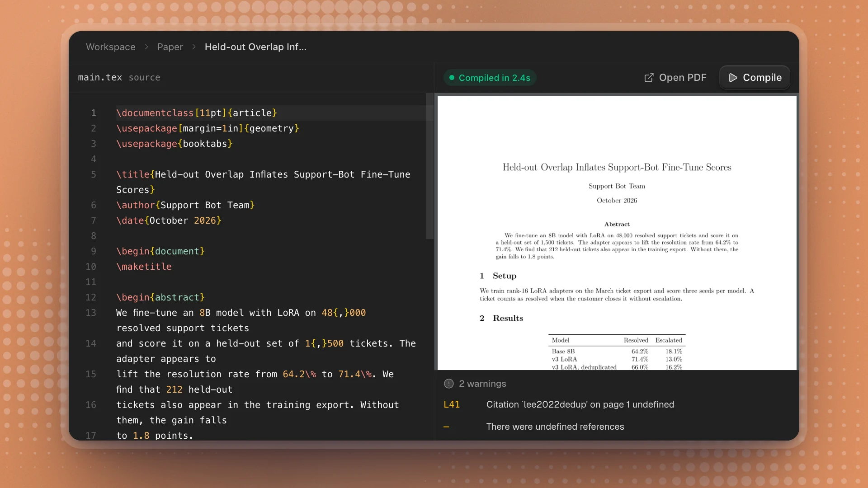Click 'Support Bot Team' author in preview
This screenshot has width=868, height=488.
pos(617,186)
